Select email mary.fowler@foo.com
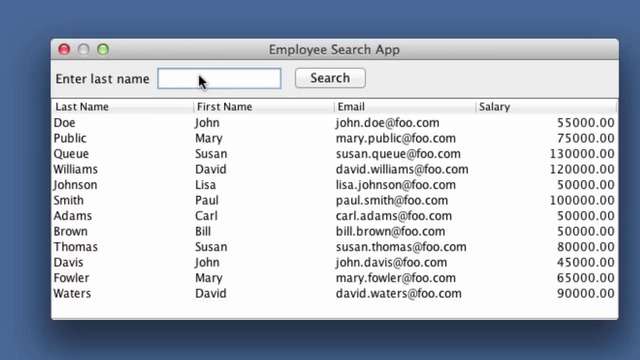Screen dimensions: 640x360 point(396,278)
